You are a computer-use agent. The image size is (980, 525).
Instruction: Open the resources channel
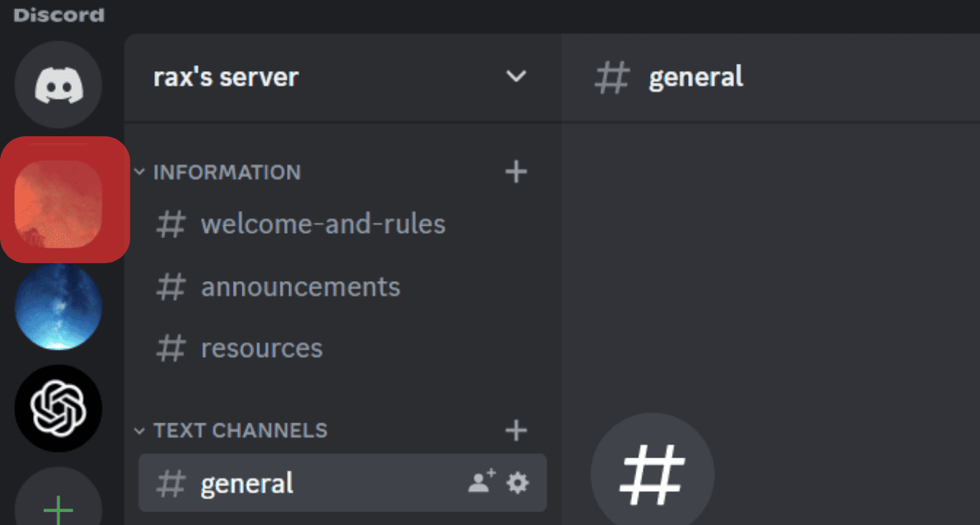pyautogui.click(x=261, y=348)
